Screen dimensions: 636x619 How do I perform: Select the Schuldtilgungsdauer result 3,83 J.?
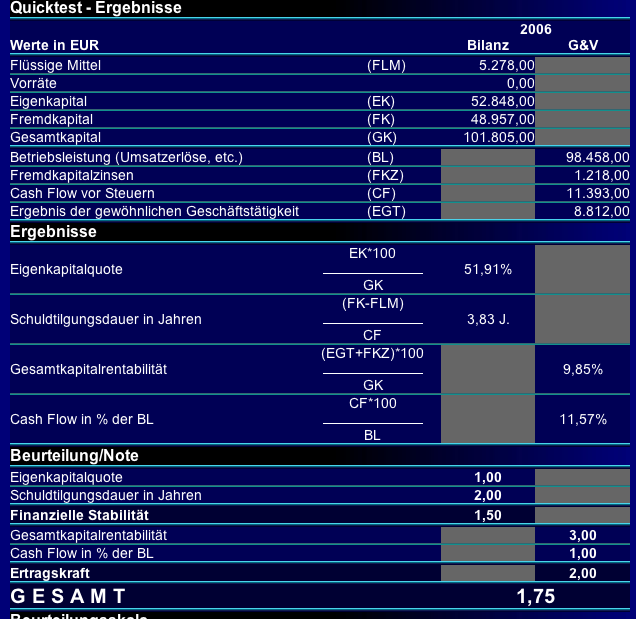[488, 319]
